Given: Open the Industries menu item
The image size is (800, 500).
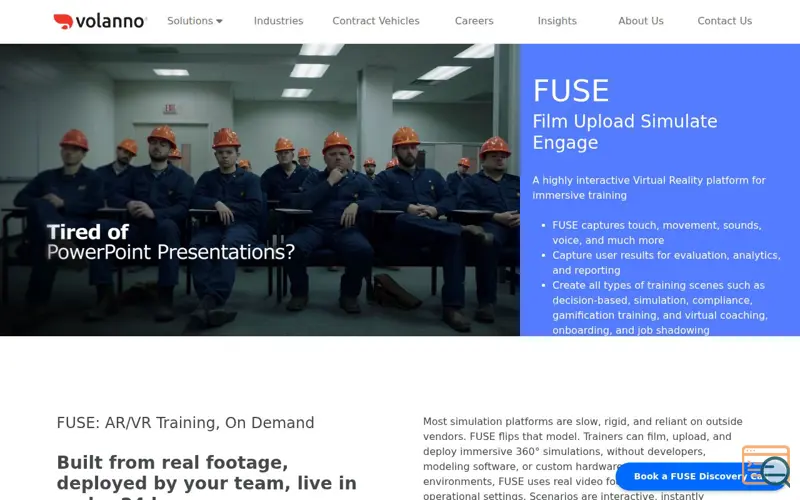Looking at the screenshot, I should 279,21.
